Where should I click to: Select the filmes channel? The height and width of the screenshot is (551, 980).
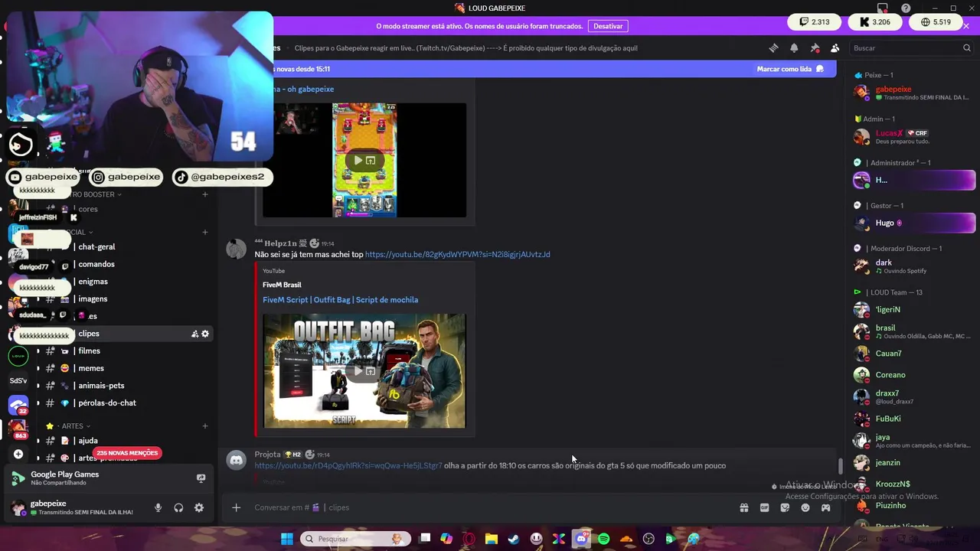124,351
